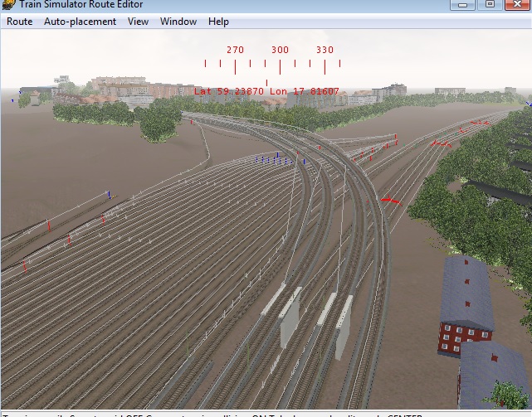Open the Auto-placement menu
The height and width of the screenshot is (417, 532).
[x=80, y=22]
